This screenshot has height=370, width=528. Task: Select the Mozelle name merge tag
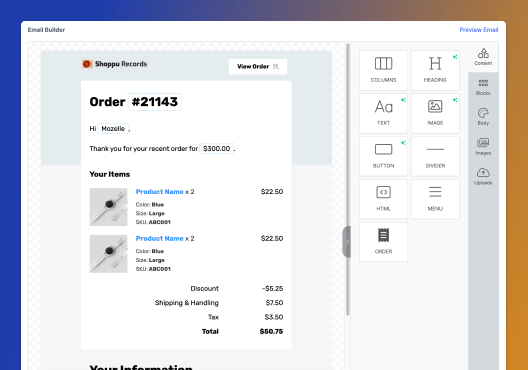click(113, 129)
